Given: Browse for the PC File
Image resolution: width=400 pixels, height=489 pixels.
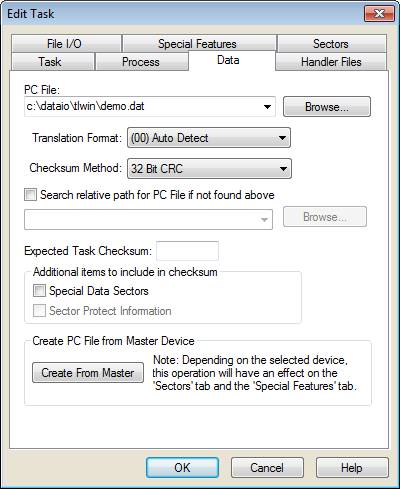Looking at the screenshot, I should [x=327, y=107].
